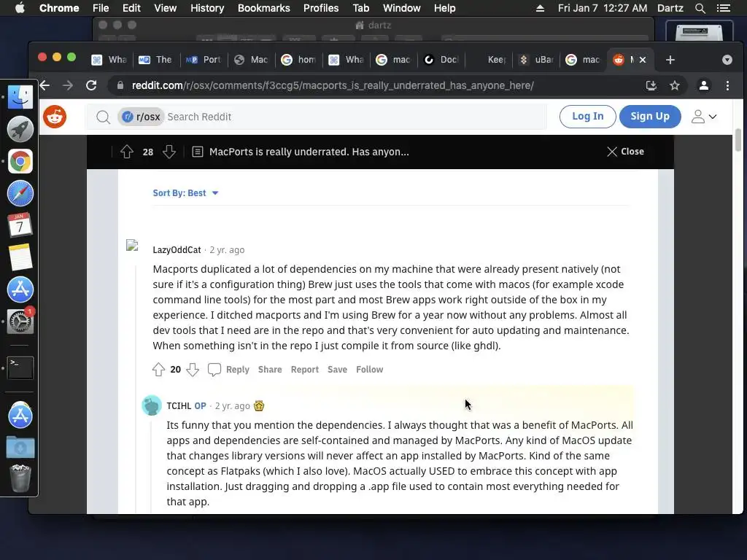The width and height of the screenshot is (747, 560).
Task: Downvote the post in the black header bar
Action: tap(169, 152)
